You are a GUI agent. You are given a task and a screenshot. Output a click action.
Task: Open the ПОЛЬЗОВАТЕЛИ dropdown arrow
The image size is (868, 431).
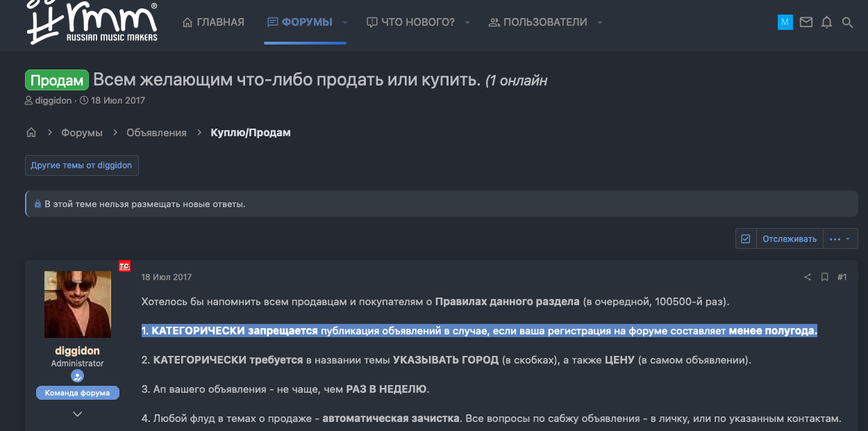[600, 22]
